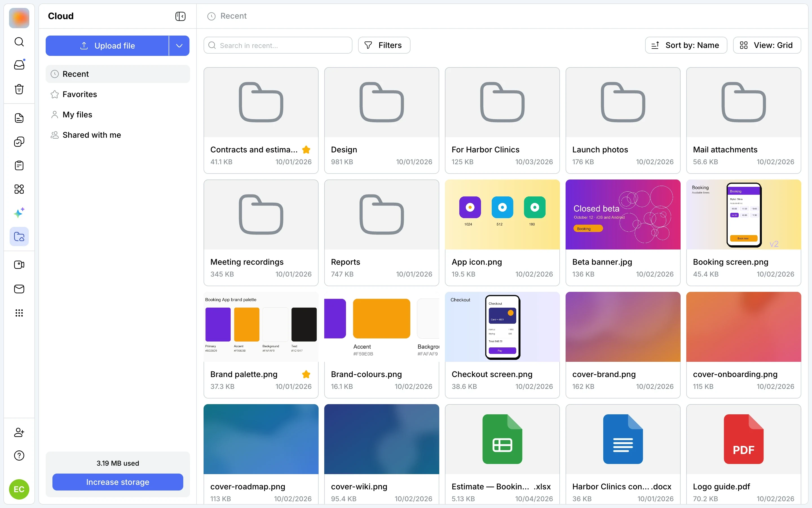Open the clipboard notes icon in rail
812x508 pixels.
[x=19, y=165]
